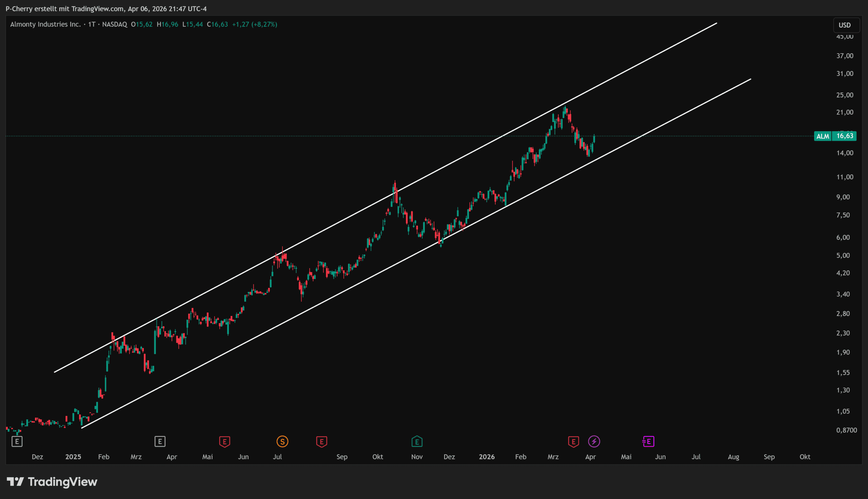
Task: Click the 2026 label on the time axis
Action: pyautogui.click(x=487, y=457)
